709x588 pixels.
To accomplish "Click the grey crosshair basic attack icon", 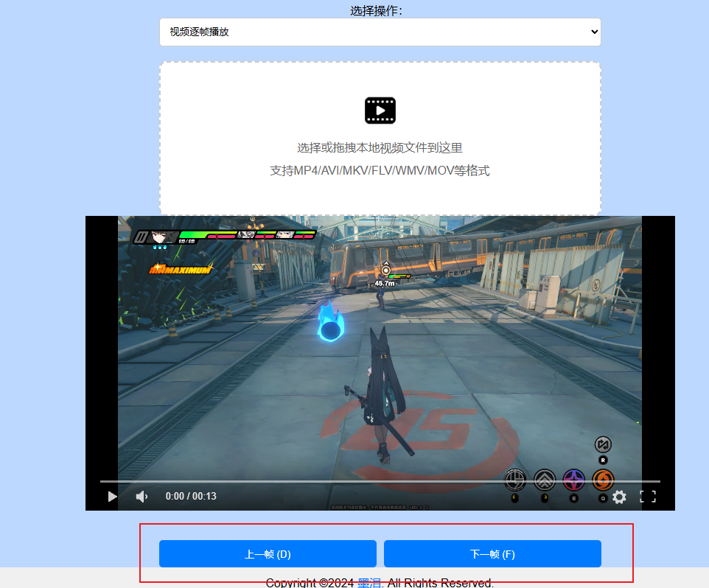I will [515, 480].
